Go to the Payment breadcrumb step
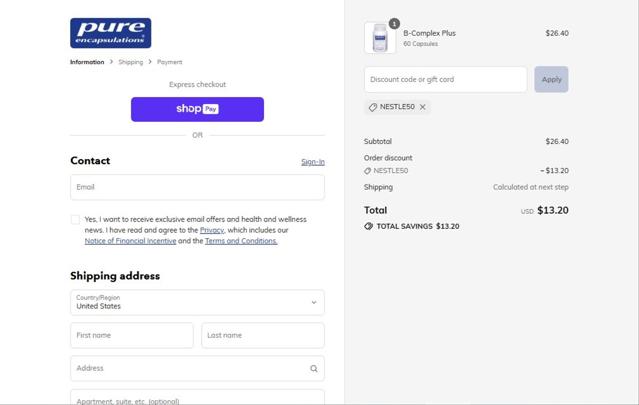The width and height of the screenshot is (639, 405). coord(170,62)
